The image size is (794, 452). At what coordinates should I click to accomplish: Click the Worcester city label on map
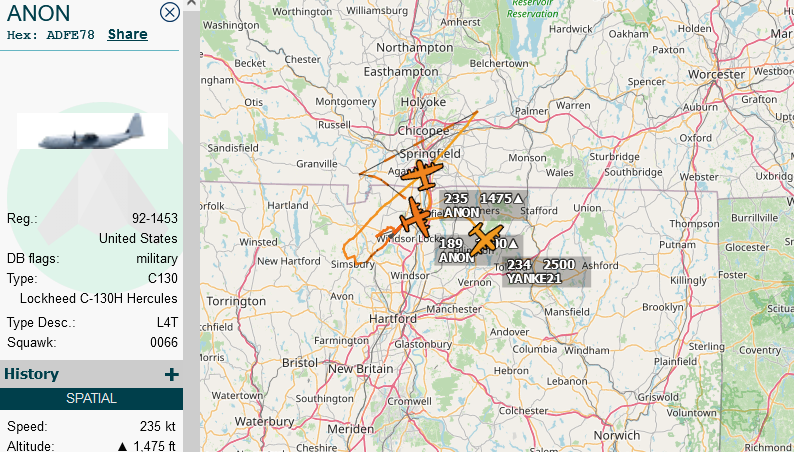717,74
